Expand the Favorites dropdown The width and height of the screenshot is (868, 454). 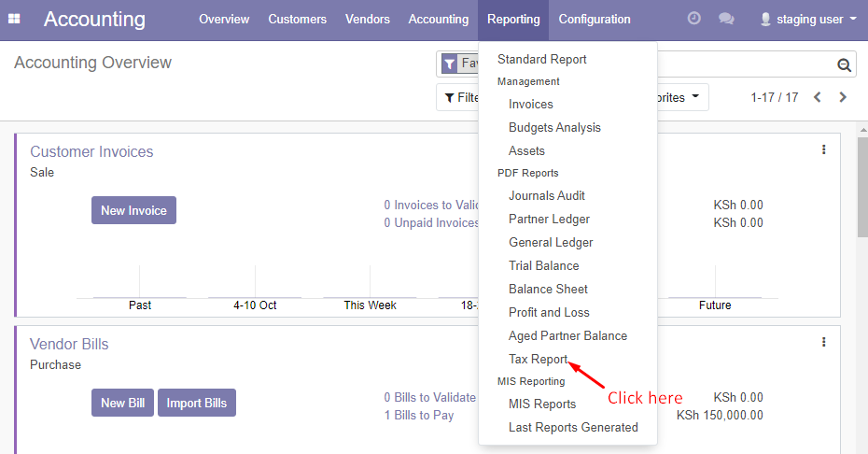point(682,97)
